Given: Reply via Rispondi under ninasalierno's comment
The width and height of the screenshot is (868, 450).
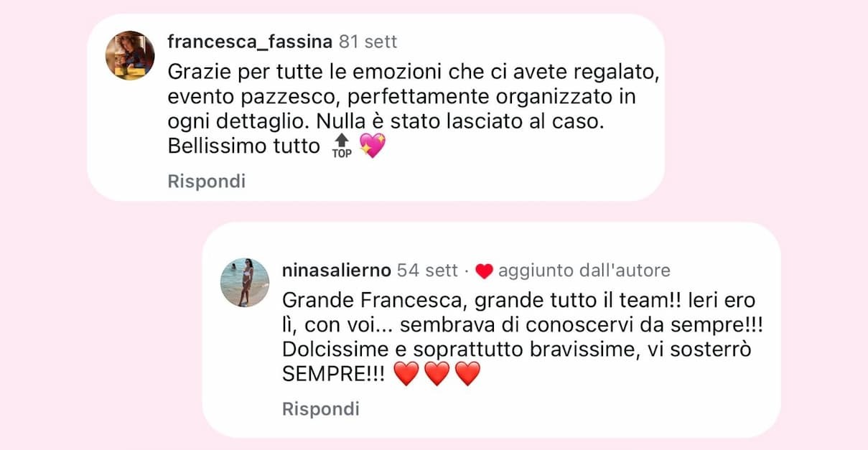Looking at the screenshot, I should point(321,409).
